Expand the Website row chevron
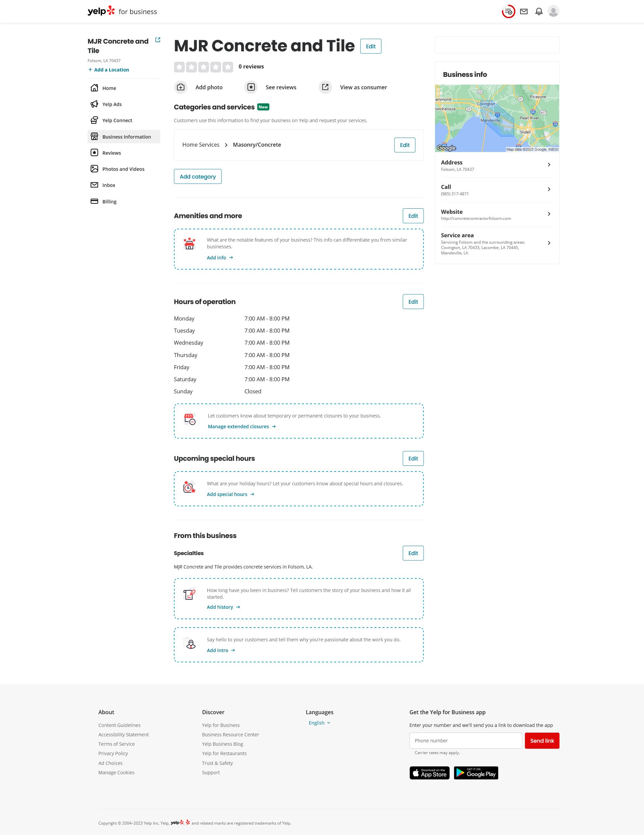Image resolution: width=644 pixels, height=835 pixels. [x=549, y=214]
